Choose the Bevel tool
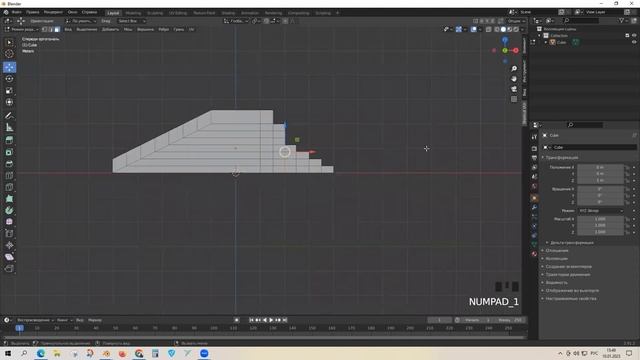The image size is (640, 360). (x=9, y=164)
